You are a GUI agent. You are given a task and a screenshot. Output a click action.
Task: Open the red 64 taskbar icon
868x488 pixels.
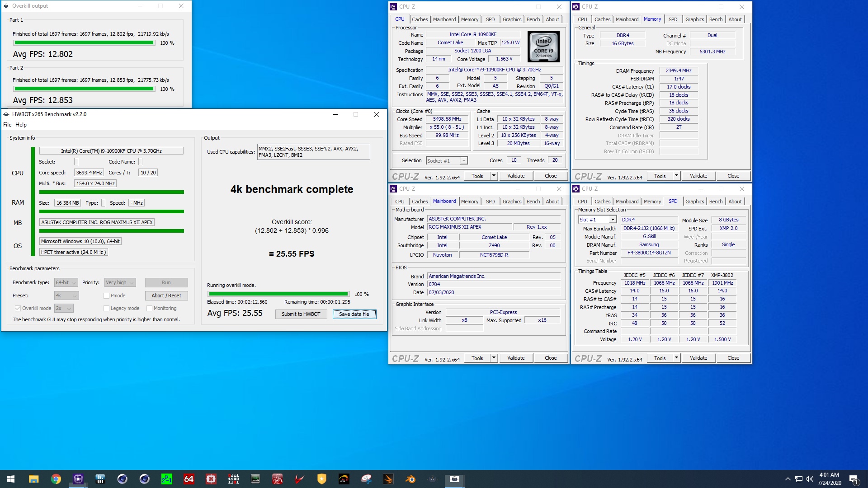point(189,479)
